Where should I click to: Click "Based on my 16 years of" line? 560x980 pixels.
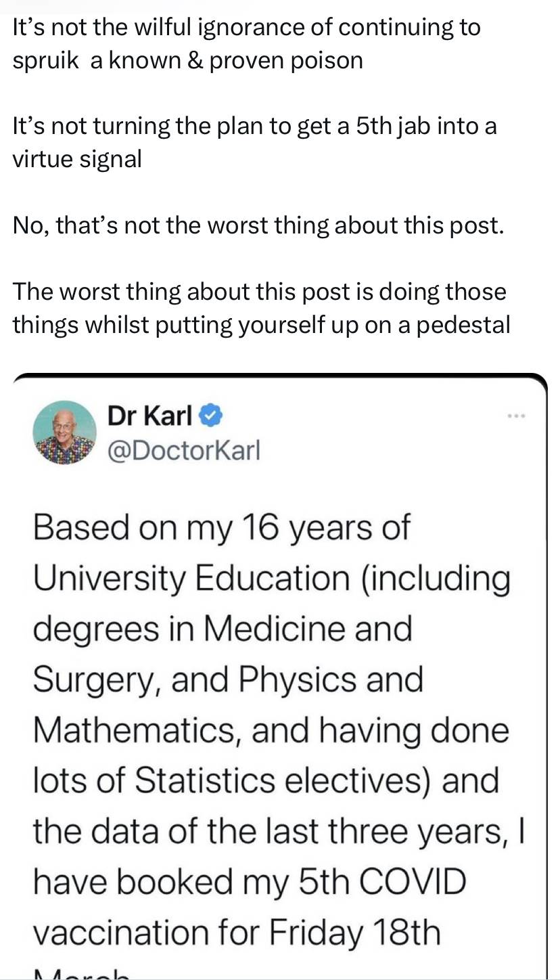[221, 527]
